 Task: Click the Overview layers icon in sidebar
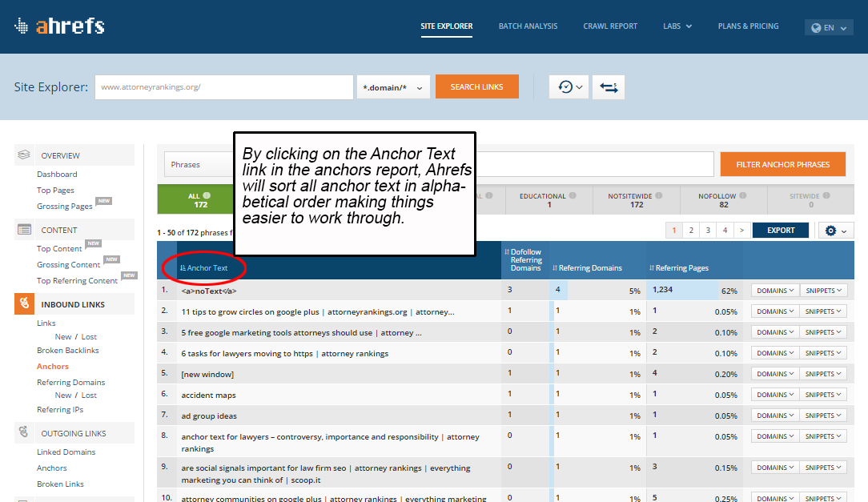(24, 155)
